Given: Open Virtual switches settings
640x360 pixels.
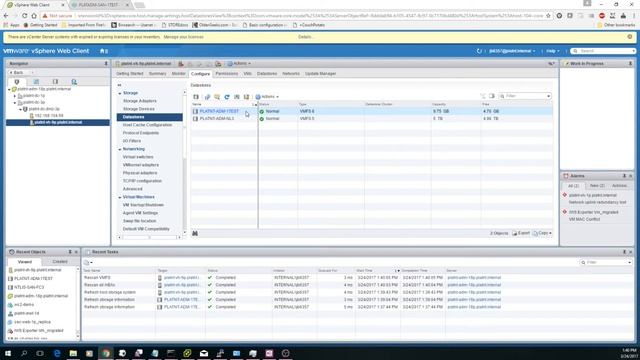Looking at the screenshot, I should 138,157.
